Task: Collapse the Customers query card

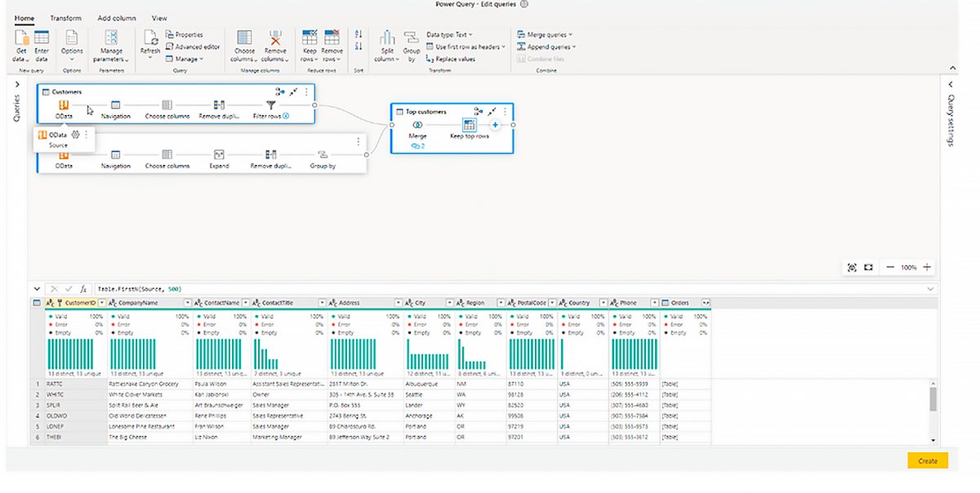Action: pos(293,92)
